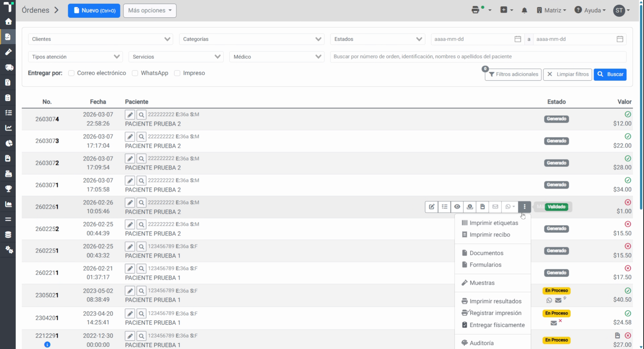Click the blue Buscar button
644x349 pixels.
610,74
